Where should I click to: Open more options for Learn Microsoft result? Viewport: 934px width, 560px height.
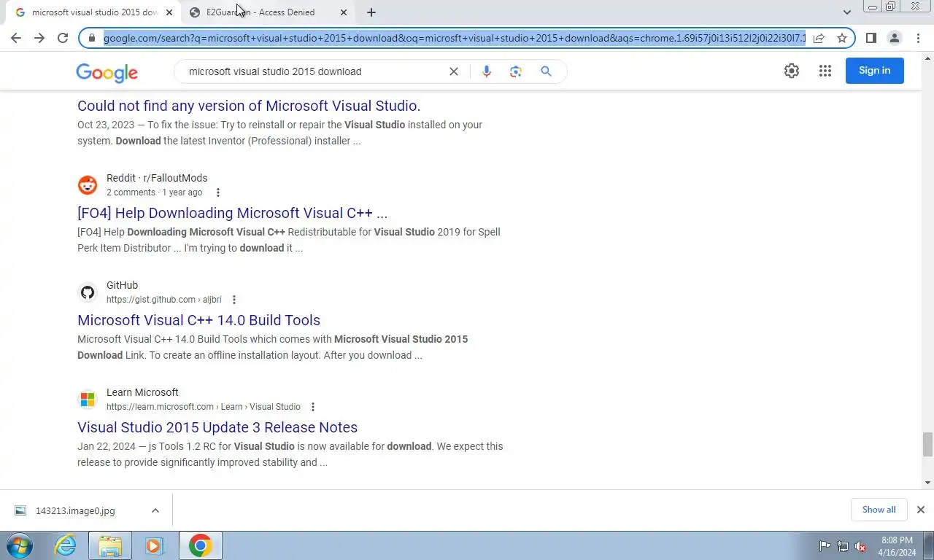click(313, 407)
